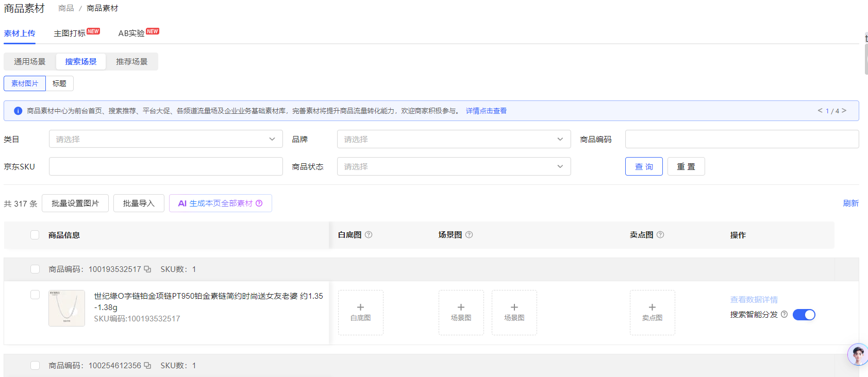The image size is (868, 377).
Task: Click help icon next to 场景图 header
Action: pos(469,234)
